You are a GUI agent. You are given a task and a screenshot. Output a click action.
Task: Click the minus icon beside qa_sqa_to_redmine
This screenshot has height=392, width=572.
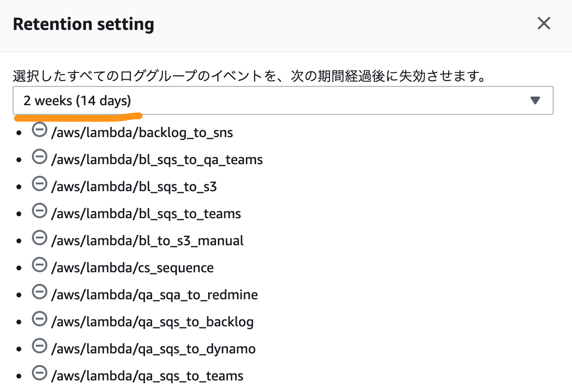tap(40, 292)
